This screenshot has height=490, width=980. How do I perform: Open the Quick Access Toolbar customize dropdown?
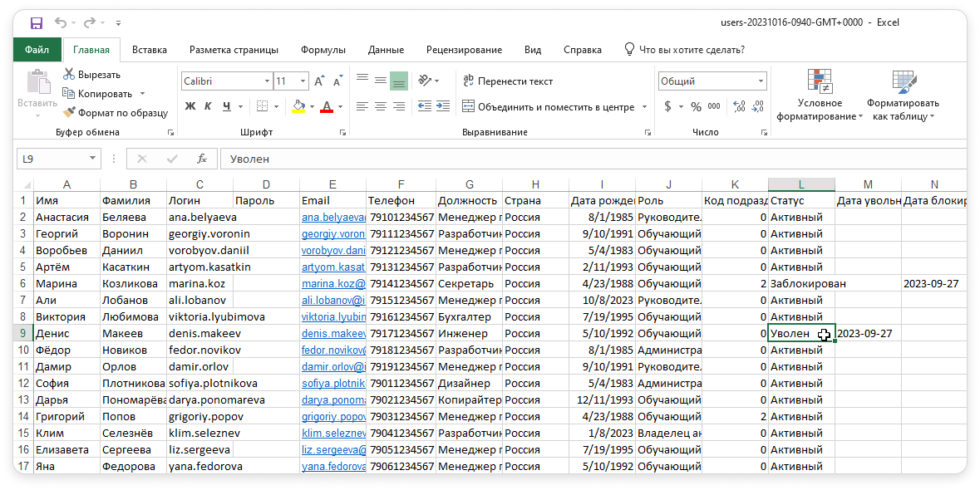click(x=118, y=23)
